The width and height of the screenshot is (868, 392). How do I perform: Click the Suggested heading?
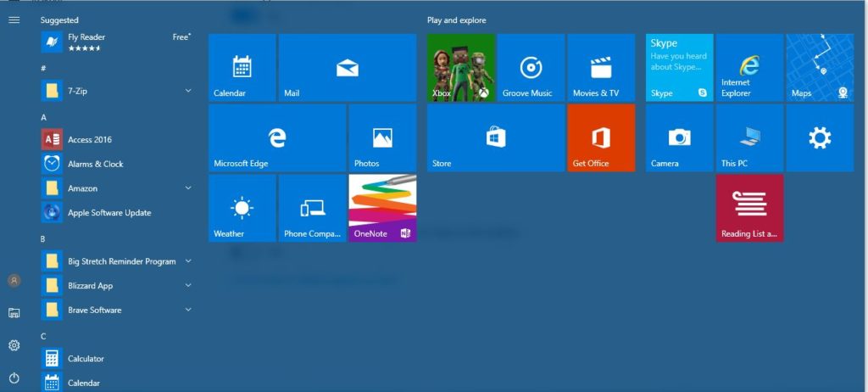click(x=59, y=20)
